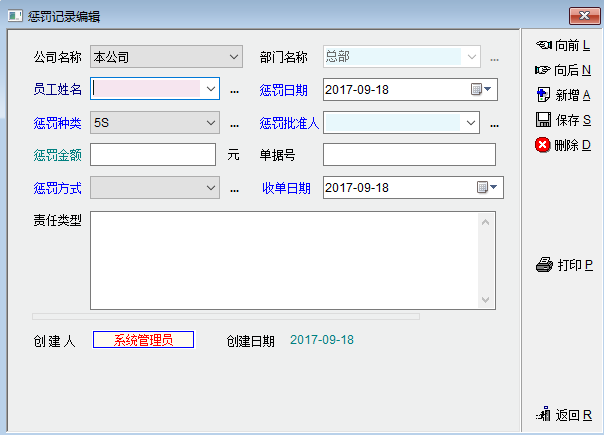Image resolution: width=604 pixels, height=435 pixels.
Task: Expand the 公司名称 dropdown
Action: (x=233, y=57)
